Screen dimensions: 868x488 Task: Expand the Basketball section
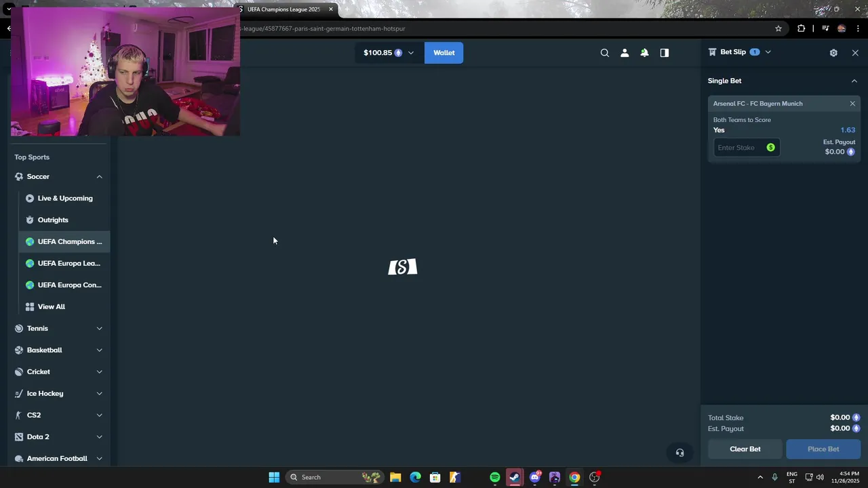coord(99,350)
